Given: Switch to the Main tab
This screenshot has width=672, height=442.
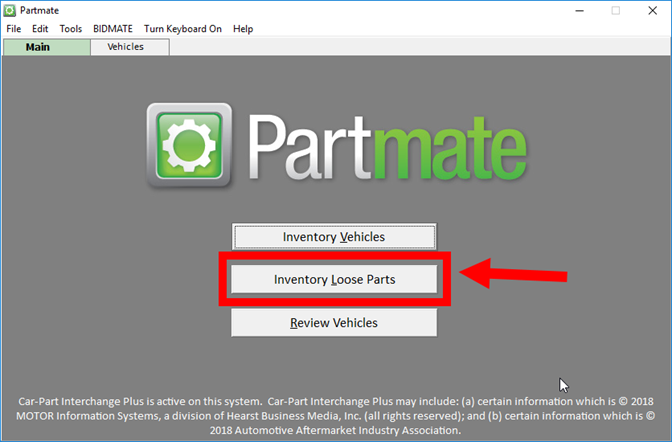Looking at the screenshot, I should (x=47, y=47).
